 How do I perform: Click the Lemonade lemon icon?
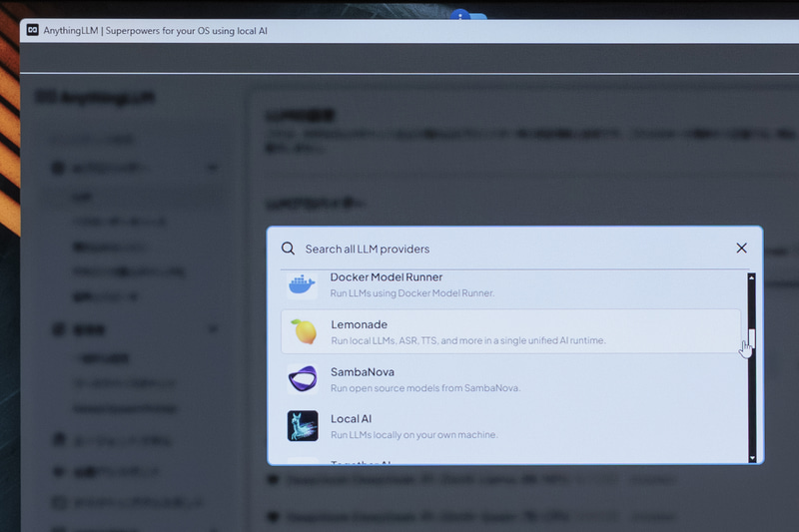[x=304, y=331]
